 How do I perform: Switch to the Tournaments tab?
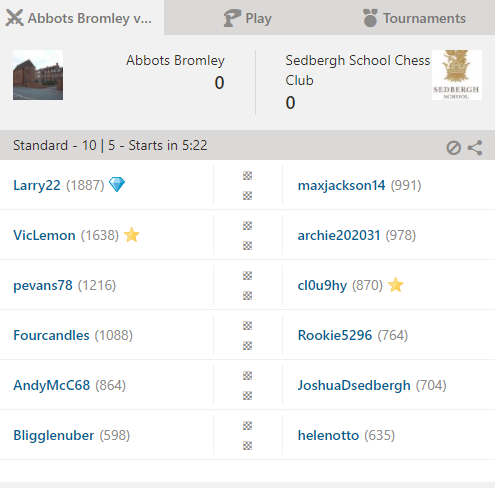pos(414,18)
